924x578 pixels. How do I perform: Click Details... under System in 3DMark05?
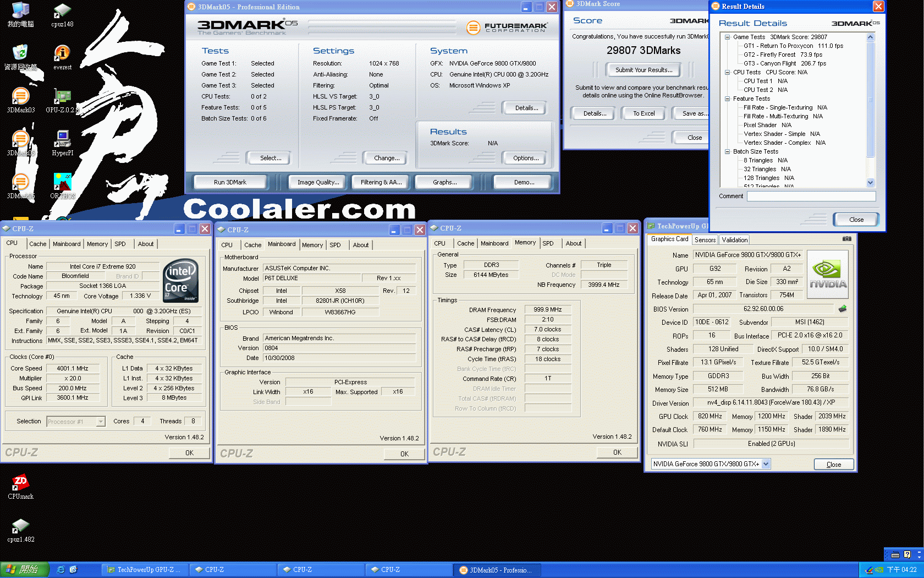(526, 108)
